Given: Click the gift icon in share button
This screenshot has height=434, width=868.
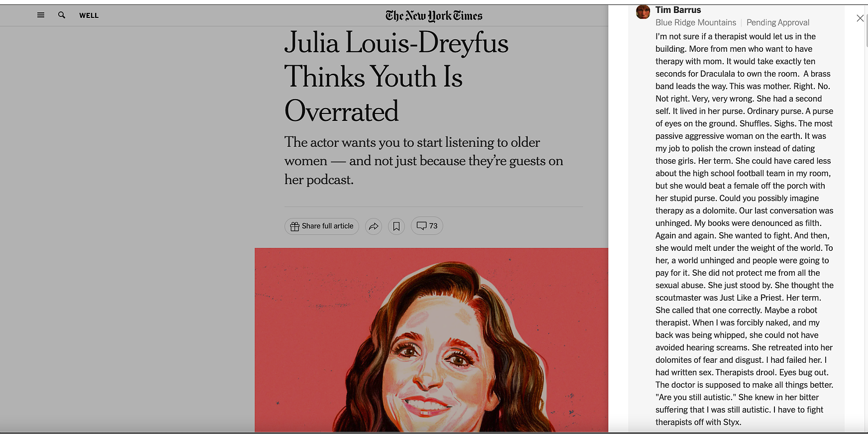Looking at the screenshot, I should tap(295, 226).
